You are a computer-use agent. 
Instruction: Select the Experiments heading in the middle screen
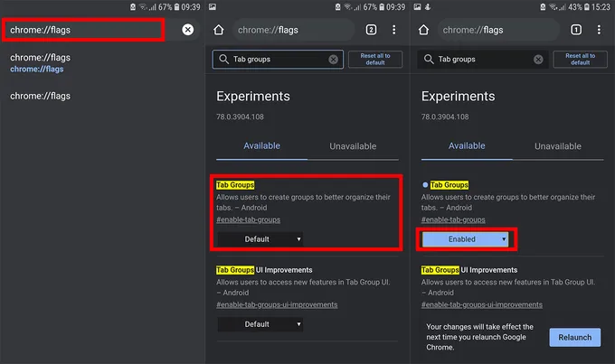(253, 97)
